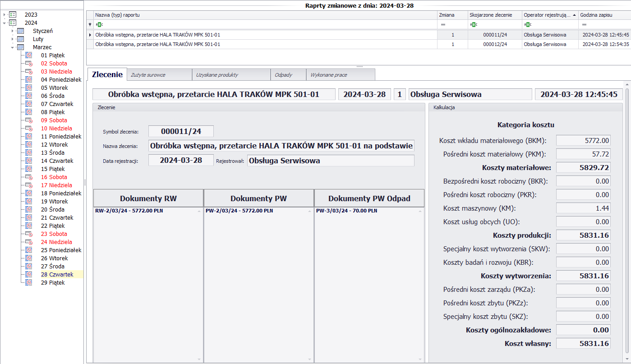Open the Odpady tab
This screenshot has width=631, height=364.
click(288, 75)
